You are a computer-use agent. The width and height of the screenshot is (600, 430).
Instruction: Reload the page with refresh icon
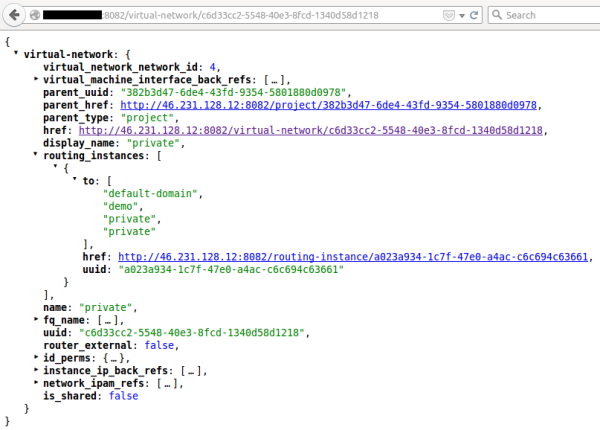(474, 15)
